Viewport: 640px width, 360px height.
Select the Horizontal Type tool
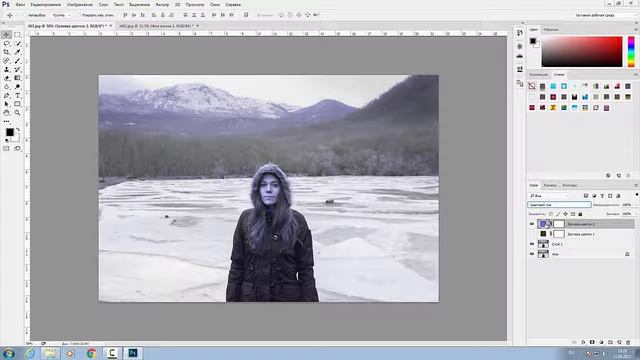[17, 96]
